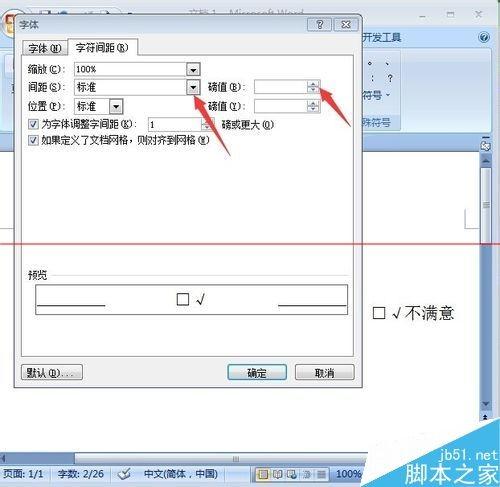Click the previous page double-arrow button
Viewport: 500px width, 487px height.
(485, 417)
